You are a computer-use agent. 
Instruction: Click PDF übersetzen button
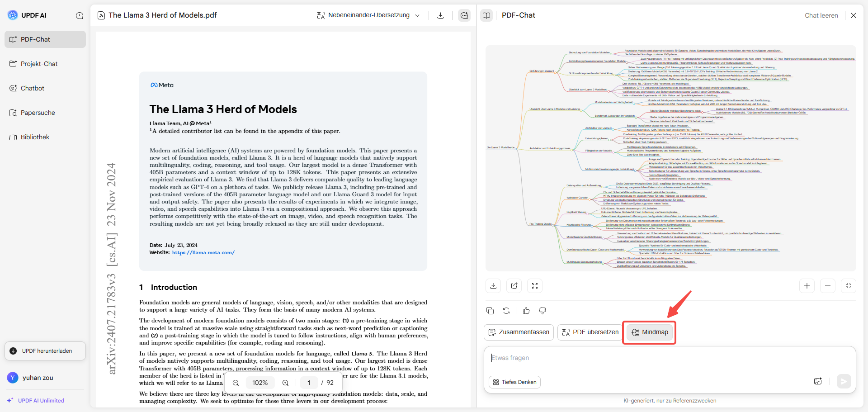(x=590, y=332)
